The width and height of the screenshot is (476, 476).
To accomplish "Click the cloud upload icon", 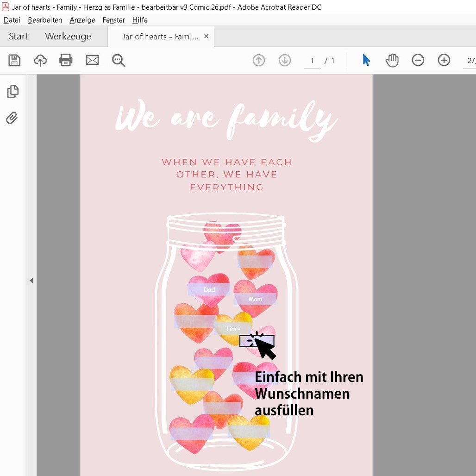I will (x=40, y=60).
